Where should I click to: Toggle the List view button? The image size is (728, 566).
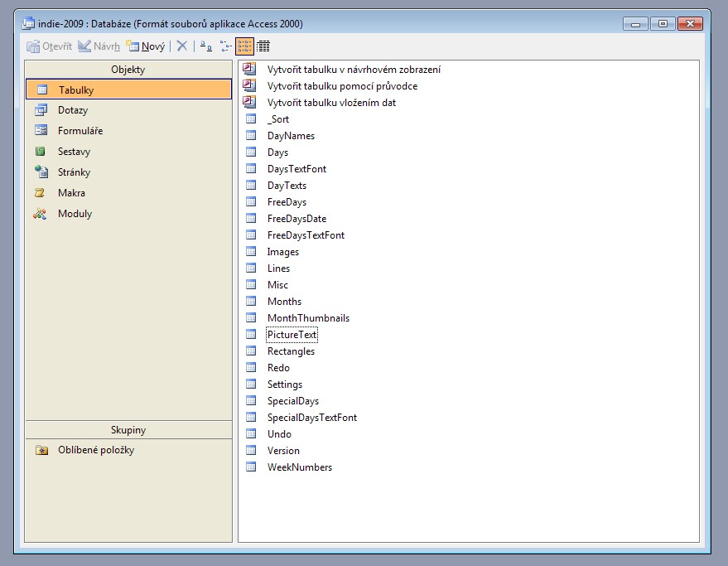244,46
